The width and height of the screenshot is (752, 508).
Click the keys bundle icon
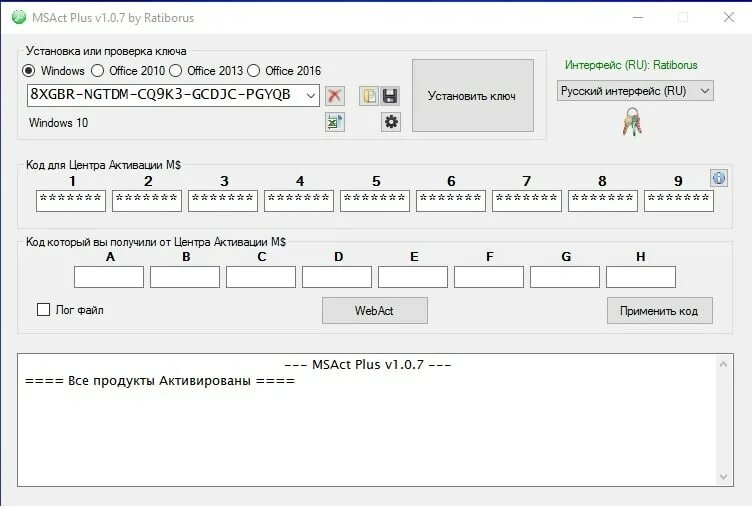632,121
